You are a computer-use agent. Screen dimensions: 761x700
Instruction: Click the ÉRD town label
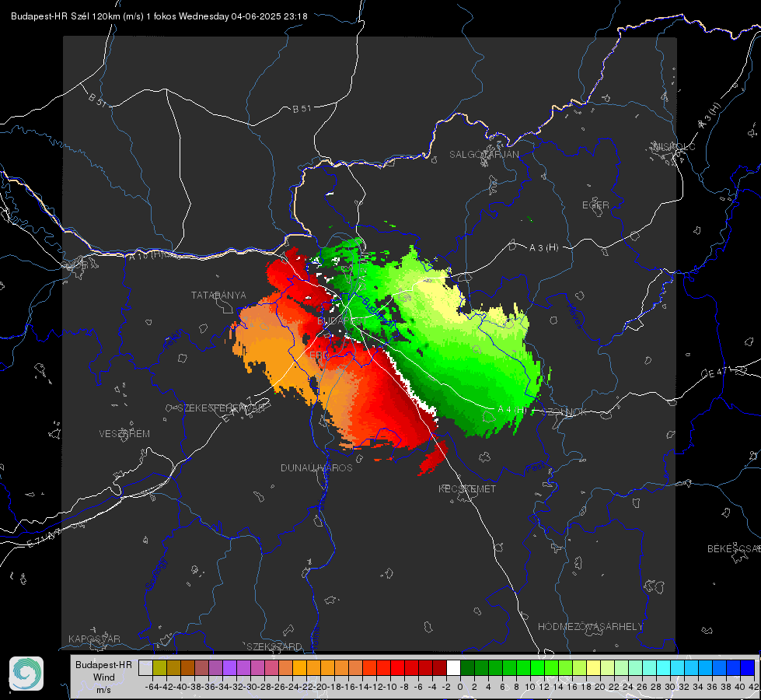pos(319,355)
